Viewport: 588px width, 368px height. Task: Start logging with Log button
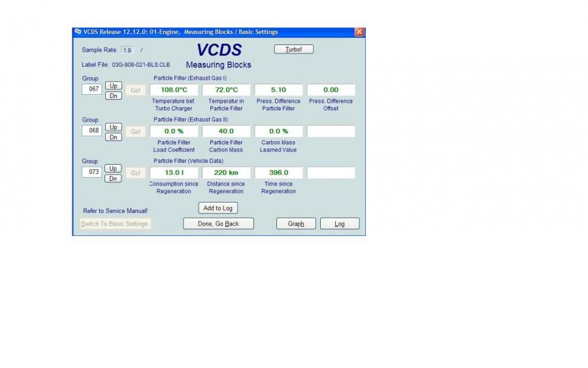[339, 224]
